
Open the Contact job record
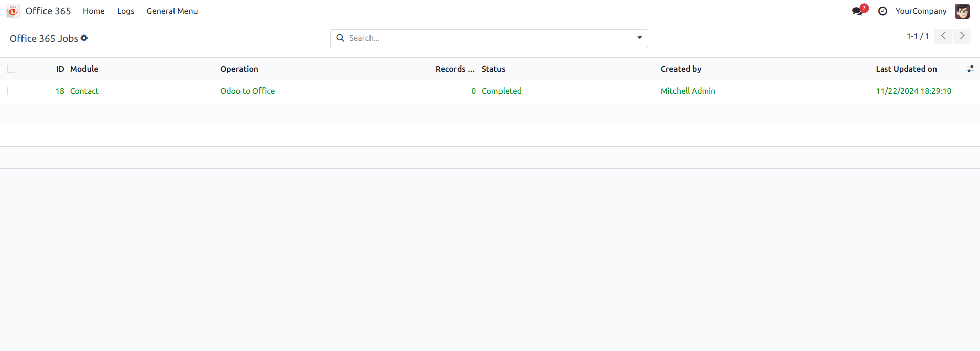(84, 91)
